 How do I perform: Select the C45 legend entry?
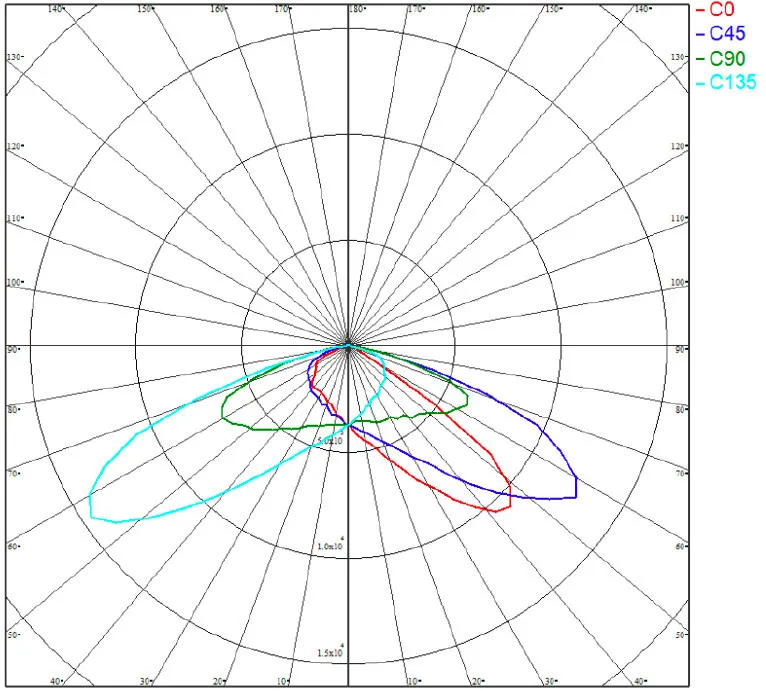pyautogui.click(x=727, y=33)
